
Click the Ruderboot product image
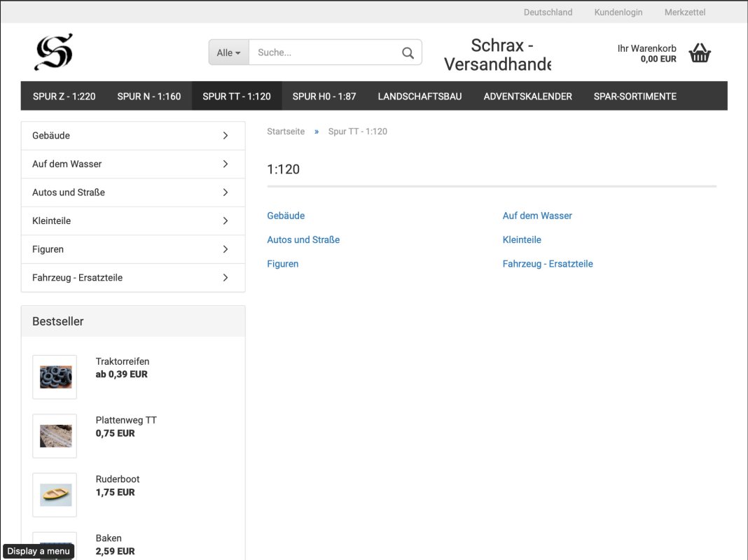pyautogui.click(x=55, y=494)
